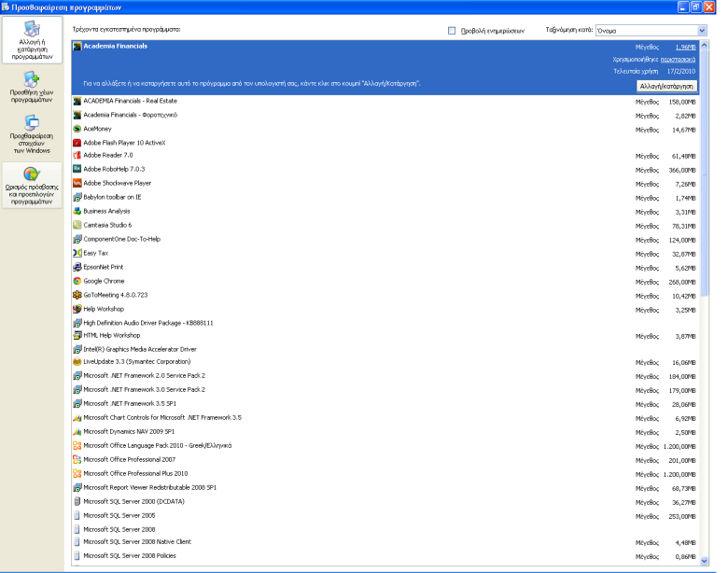Click the Microsoft SQL Server 2000 (DCDATA) icon
Image resolution: width=728 pixels, height=573 pixels.
pyautogui.click(x=77, y=501)
